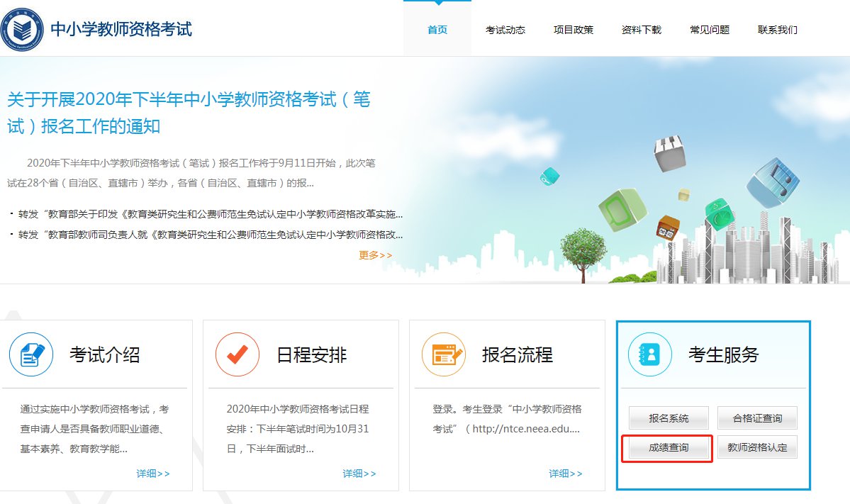The height and width of the screenshot is (504, 850).
Task: Click the 日程安排 orange checkmark icon
Action: (237, 354)
